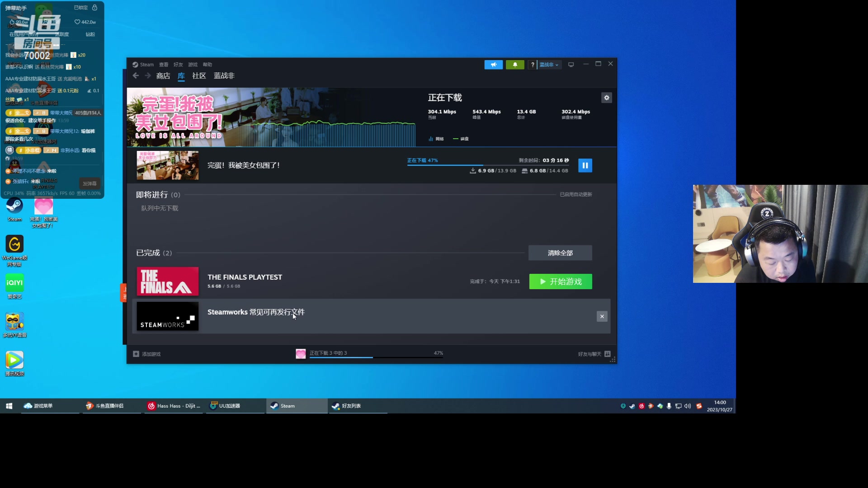The height and width of the screenshot is (488, 868).
Task: Open the 帮助 help menu
Action: tap(208, 65)
